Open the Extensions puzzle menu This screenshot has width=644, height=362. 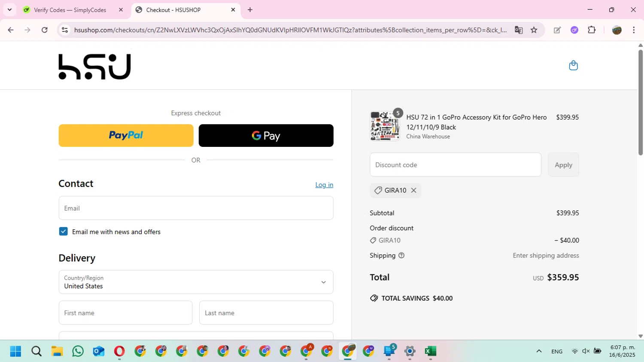tap(592, 30)
